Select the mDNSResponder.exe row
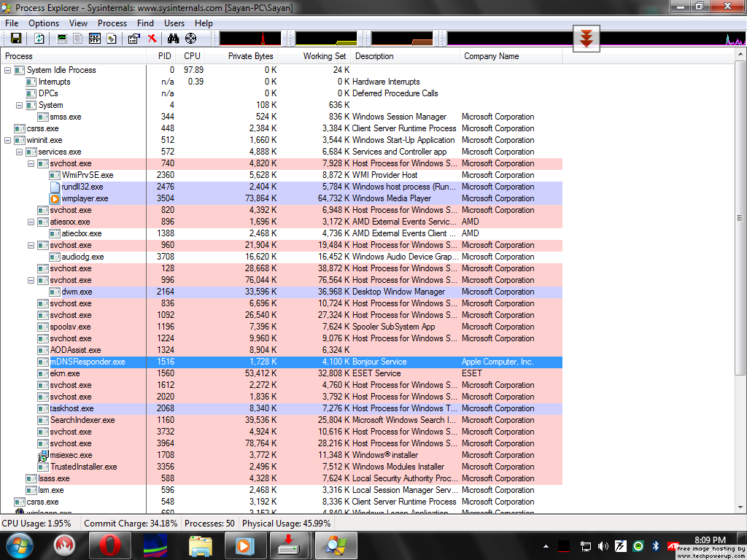 point(282,362)
